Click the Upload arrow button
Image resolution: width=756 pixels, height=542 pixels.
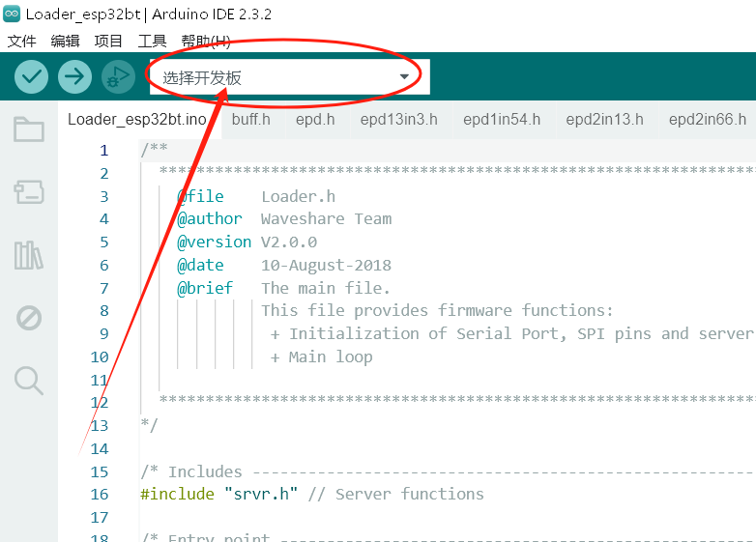tap(74, 76)
